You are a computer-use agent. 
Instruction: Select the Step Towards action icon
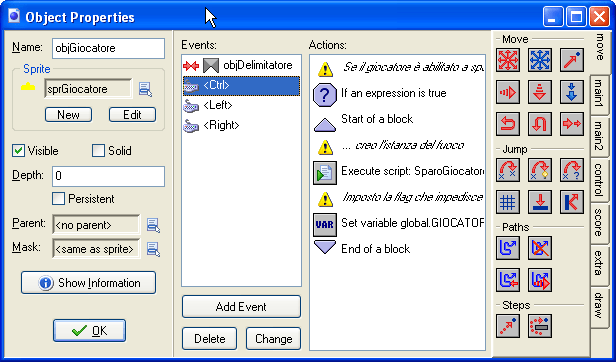[508, 326]
